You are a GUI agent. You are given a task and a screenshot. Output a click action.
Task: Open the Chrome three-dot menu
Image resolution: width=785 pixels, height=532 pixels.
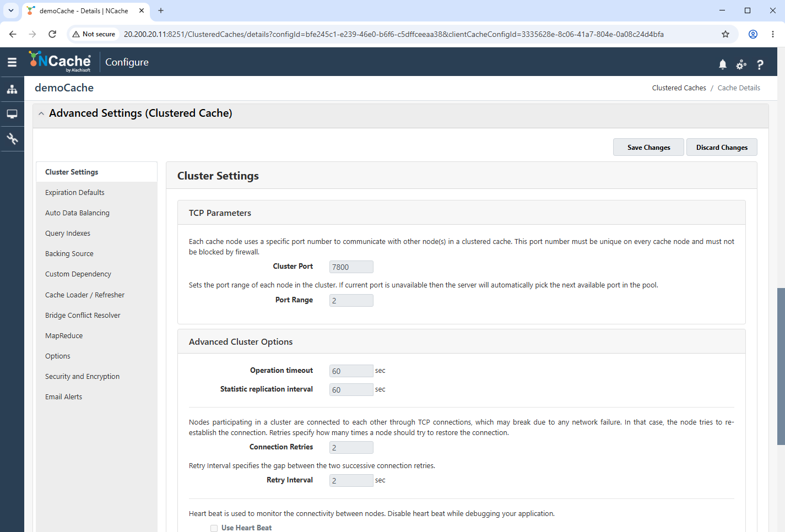coord(773,34)
